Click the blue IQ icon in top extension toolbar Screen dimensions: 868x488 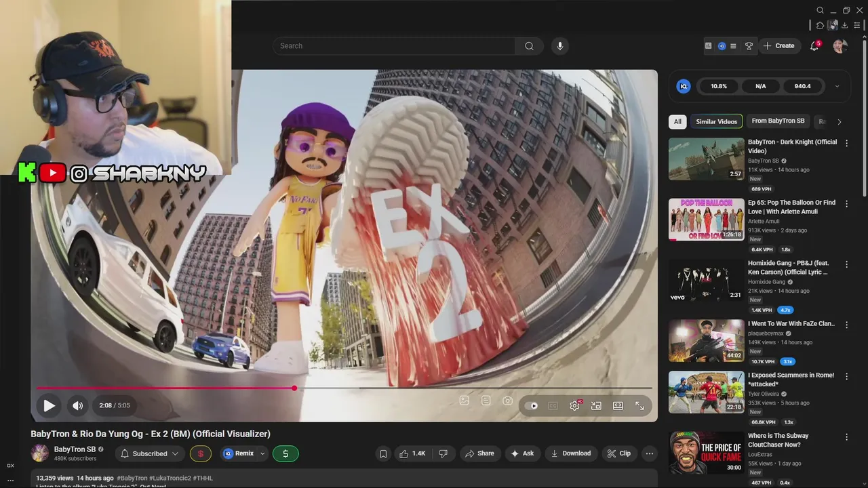722,46
